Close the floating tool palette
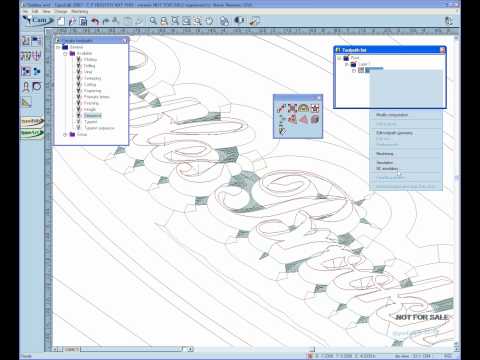480x360 pixels. pos(319,98)
